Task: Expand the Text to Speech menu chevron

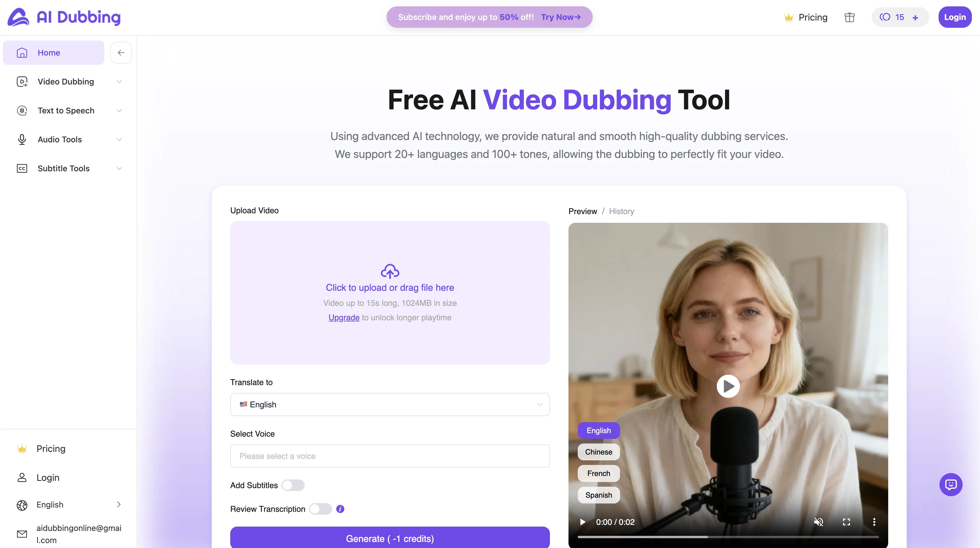Action: (119, 111)
